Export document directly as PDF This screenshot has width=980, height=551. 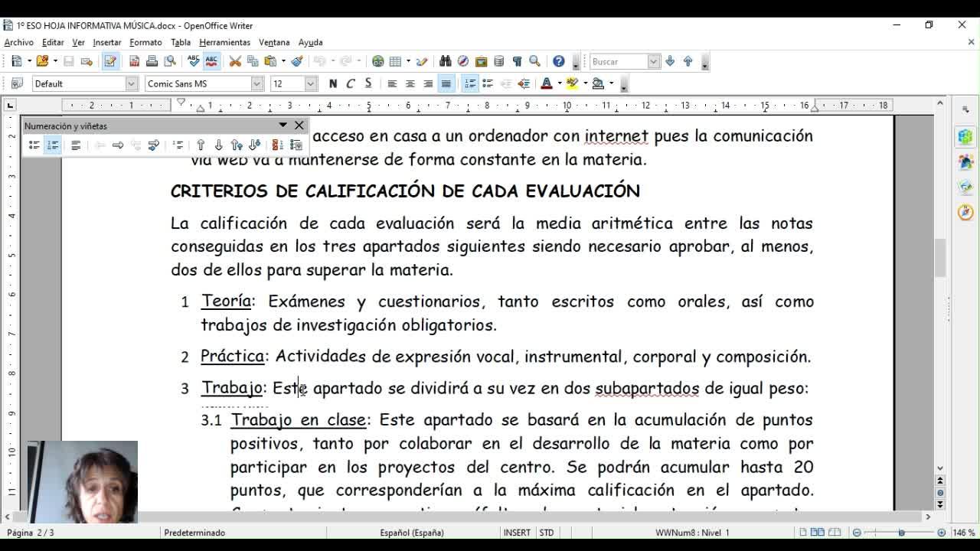134,61
